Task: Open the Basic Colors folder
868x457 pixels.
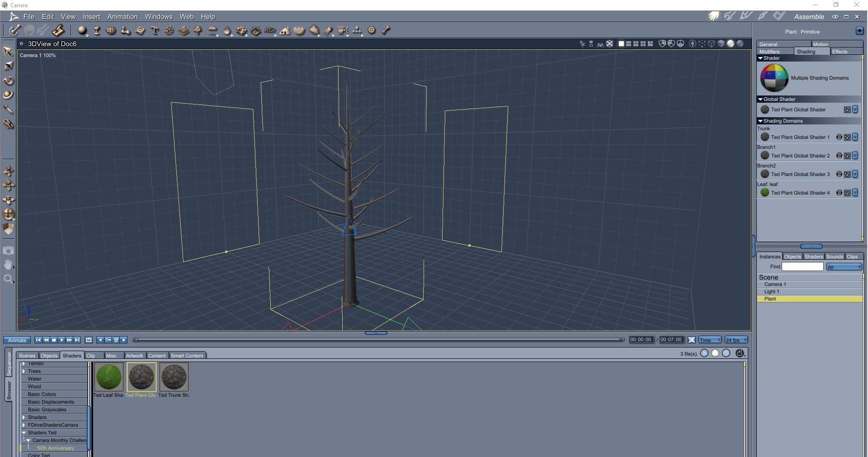Action: [42, 395]
